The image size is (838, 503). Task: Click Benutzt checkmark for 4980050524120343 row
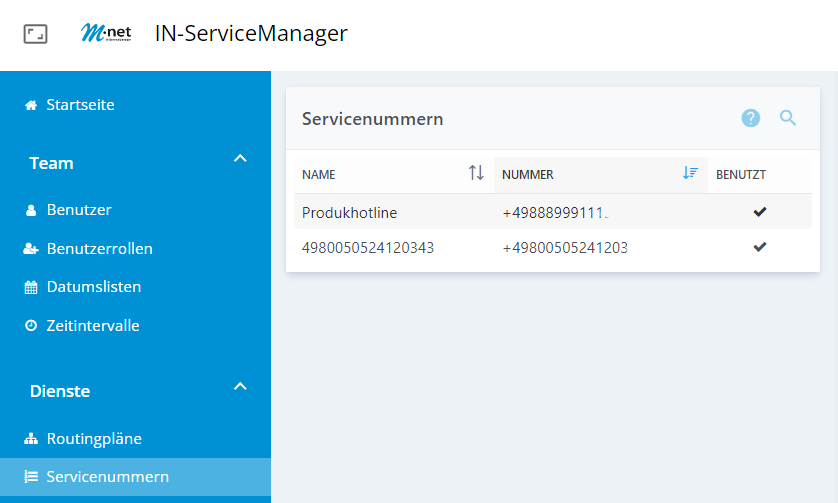click(x=760, y=247)
